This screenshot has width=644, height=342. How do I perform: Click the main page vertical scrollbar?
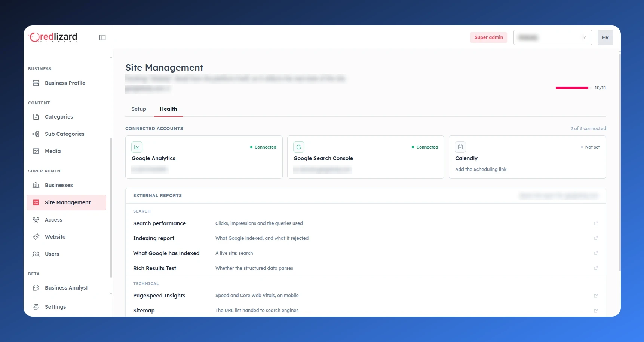[619, 163]
